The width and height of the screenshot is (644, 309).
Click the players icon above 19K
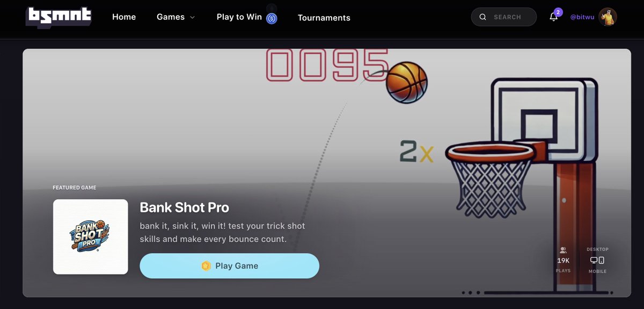563,250
